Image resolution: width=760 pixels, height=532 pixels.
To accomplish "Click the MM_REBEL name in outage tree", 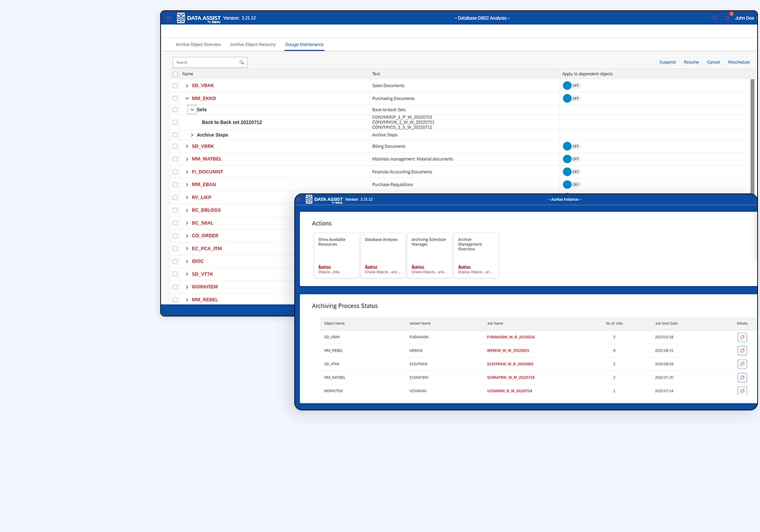I will 205,300.
